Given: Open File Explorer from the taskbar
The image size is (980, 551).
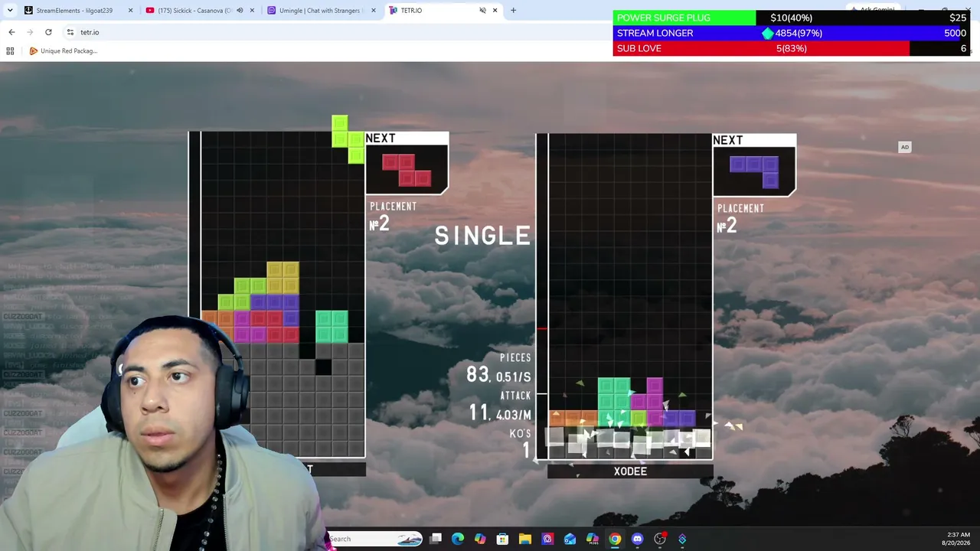Looking at the screenshot, I should 525,539.
